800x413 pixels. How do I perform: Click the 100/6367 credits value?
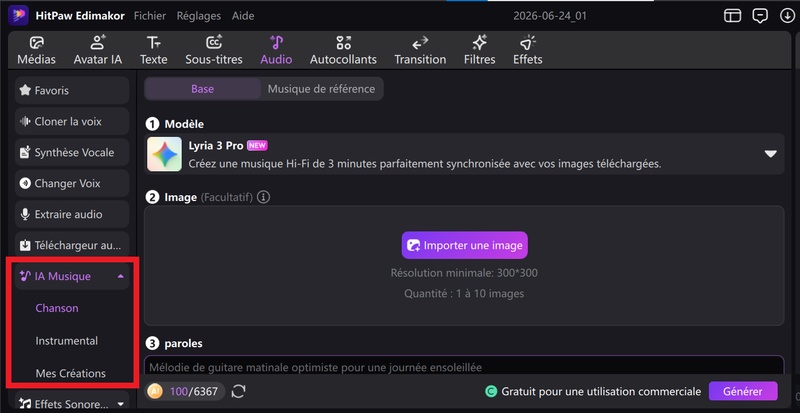[193, 392]
